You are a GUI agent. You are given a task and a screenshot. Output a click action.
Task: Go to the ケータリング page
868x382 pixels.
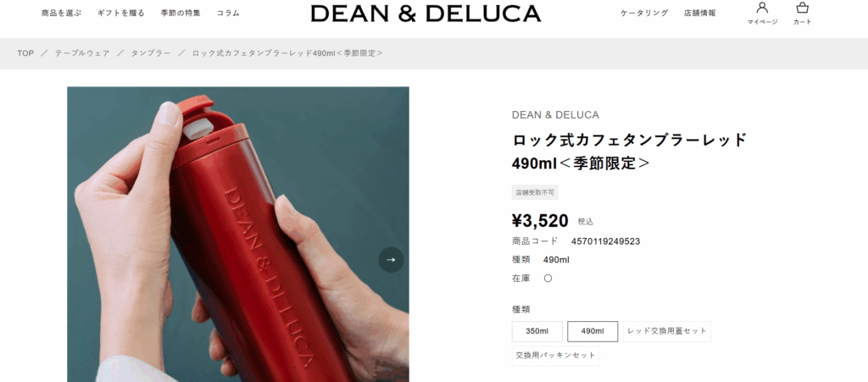coord(644,13)
